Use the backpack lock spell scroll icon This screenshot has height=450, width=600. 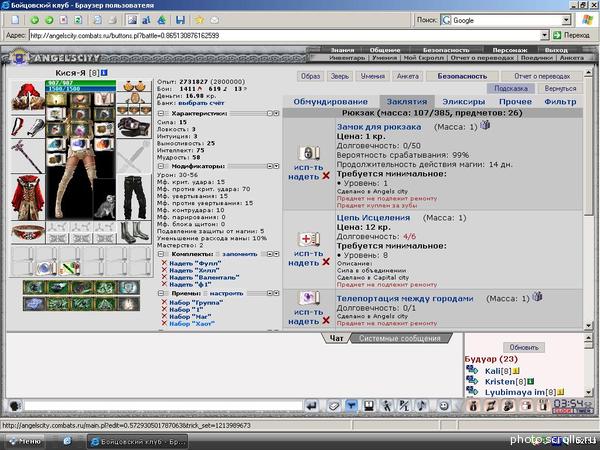coord(309,153)
